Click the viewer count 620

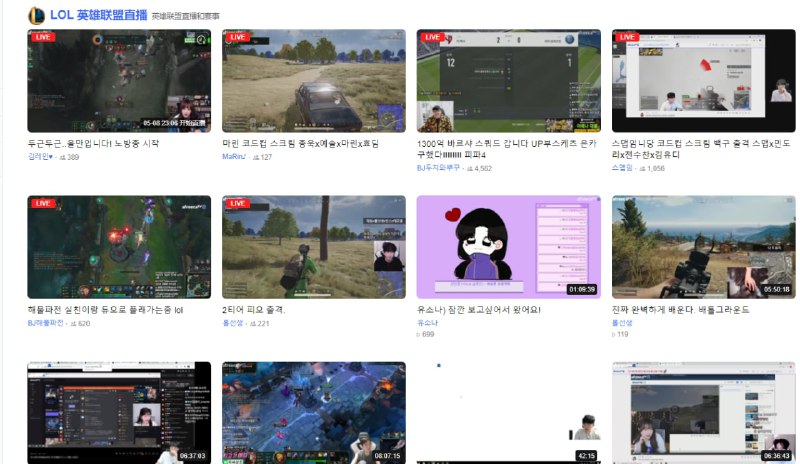(80, 324)
